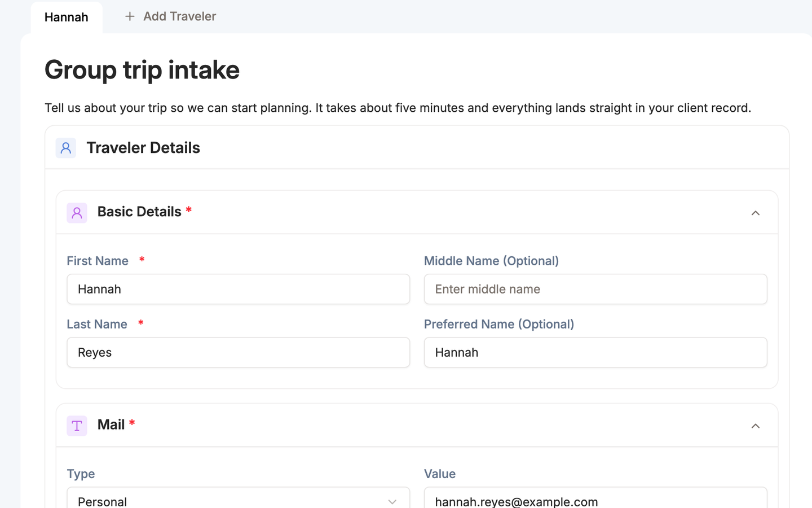This screenshot has width=812, height=508.
Task: Click the Type label in Mail section
Action: tap(81, 474)
